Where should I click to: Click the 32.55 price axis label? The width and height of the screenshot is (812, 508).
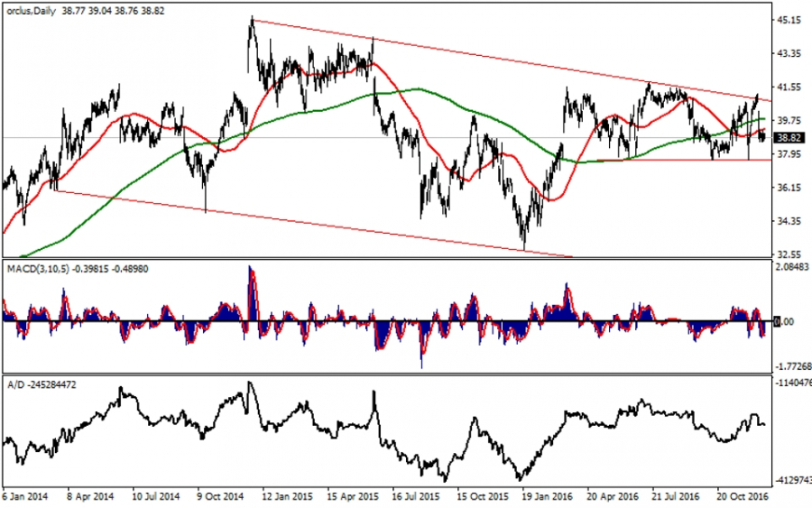(x=789, y=254)
